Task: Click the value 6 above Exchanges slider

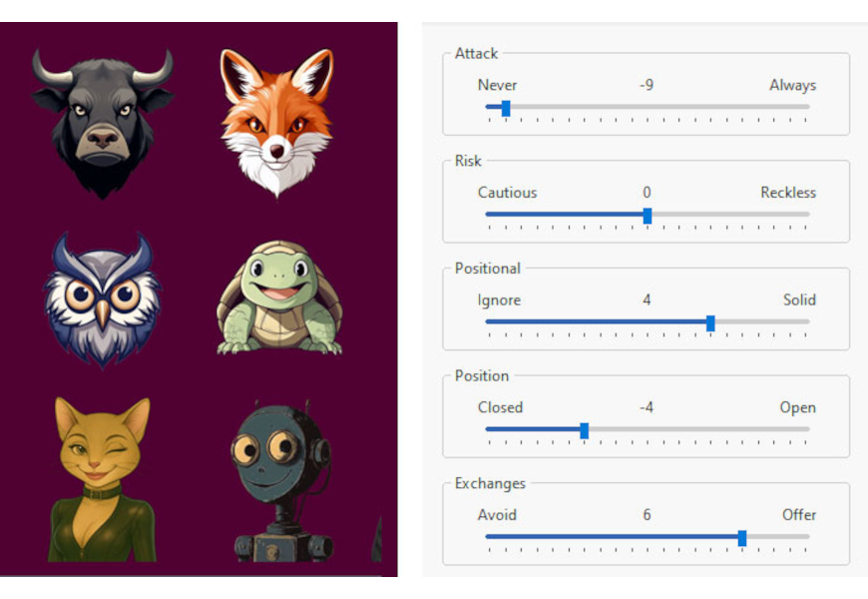Action: tap(647, 515)
